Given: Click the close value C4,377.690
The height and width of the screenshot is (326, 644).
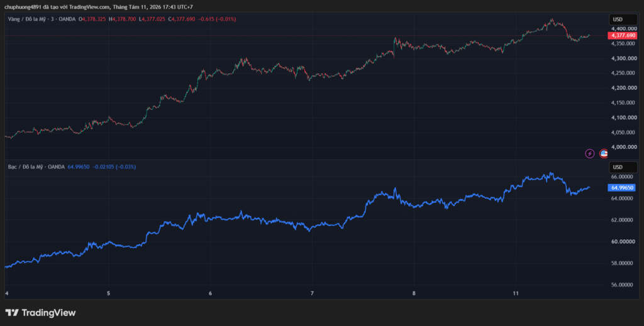Looking at the screenshot, I should 183,19.
